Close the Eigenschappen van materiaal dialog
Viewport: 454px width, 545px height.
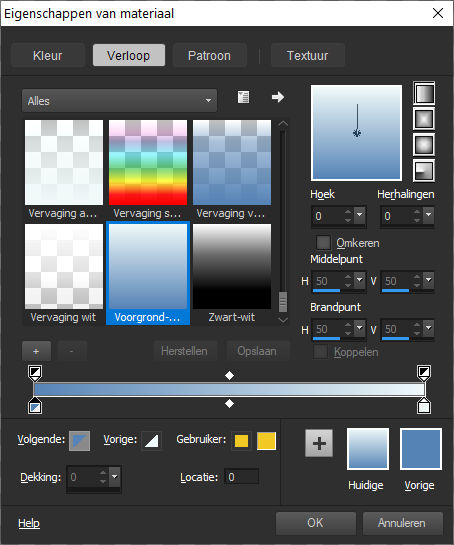click(x=438, y=13)
